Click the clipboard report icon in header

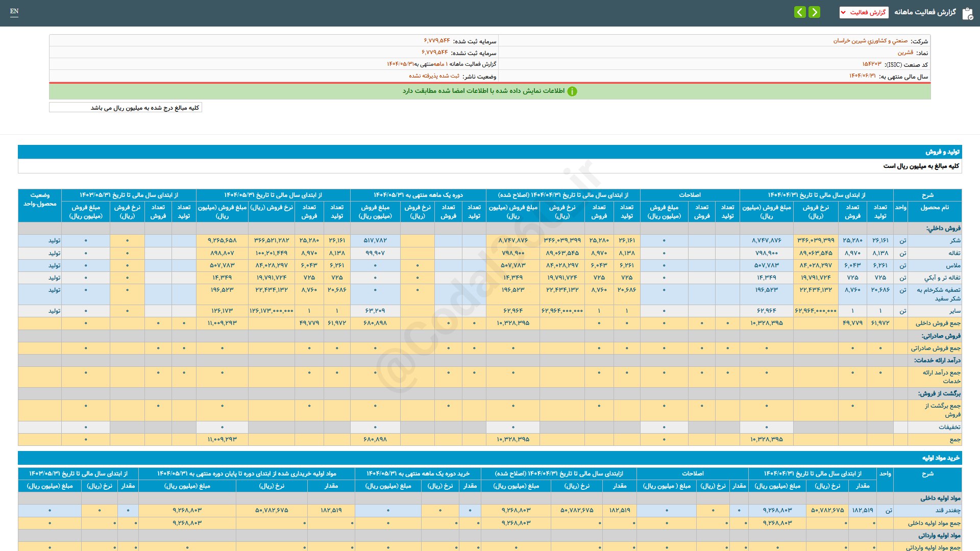pos(967,13)
